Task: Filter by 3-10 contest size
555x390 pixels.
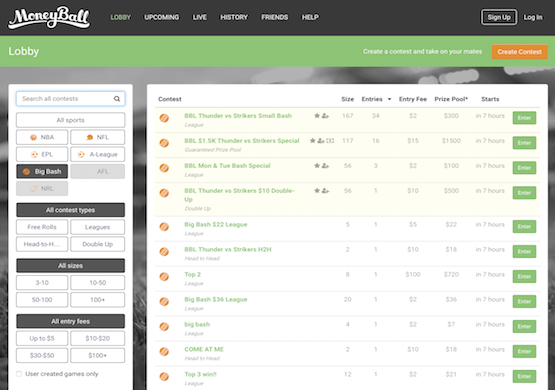Action: (42, 282)
